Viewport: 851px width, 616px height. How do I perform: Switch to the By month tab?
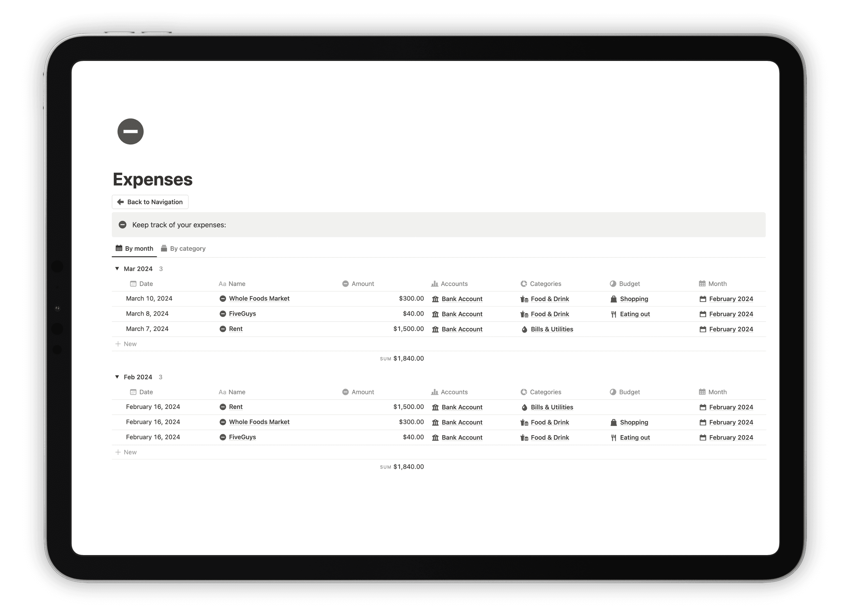pos(135,248)
